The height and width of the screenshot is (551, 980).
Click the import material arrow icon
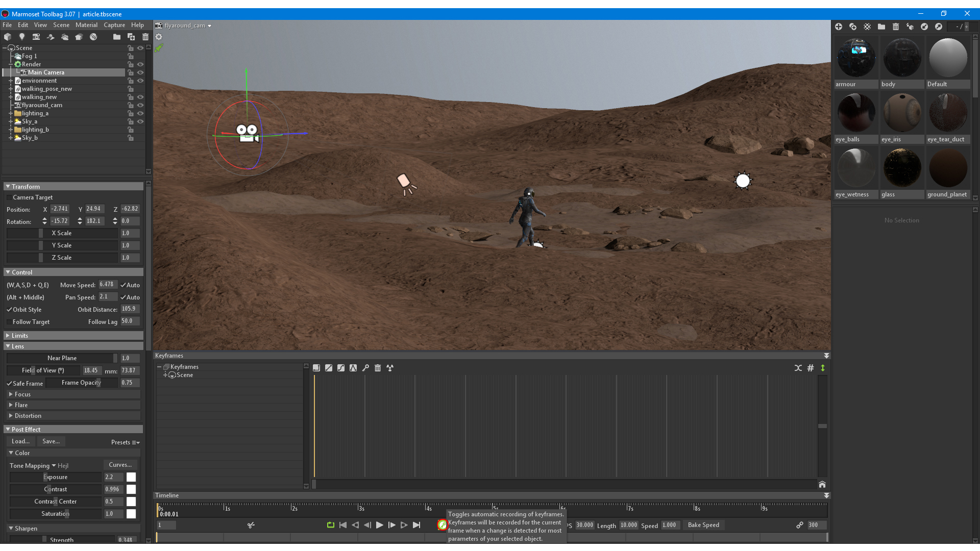tap(924, 27)
